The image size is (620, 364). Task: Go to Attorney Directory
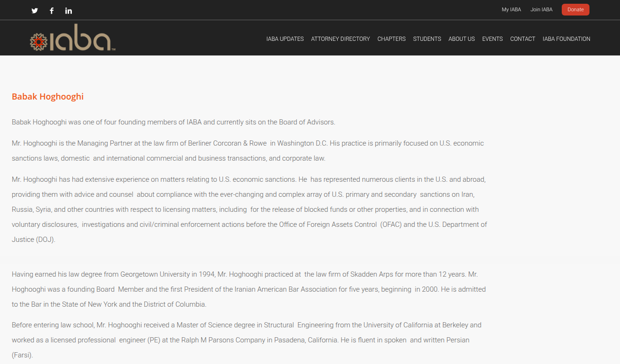tap(341, 39)
